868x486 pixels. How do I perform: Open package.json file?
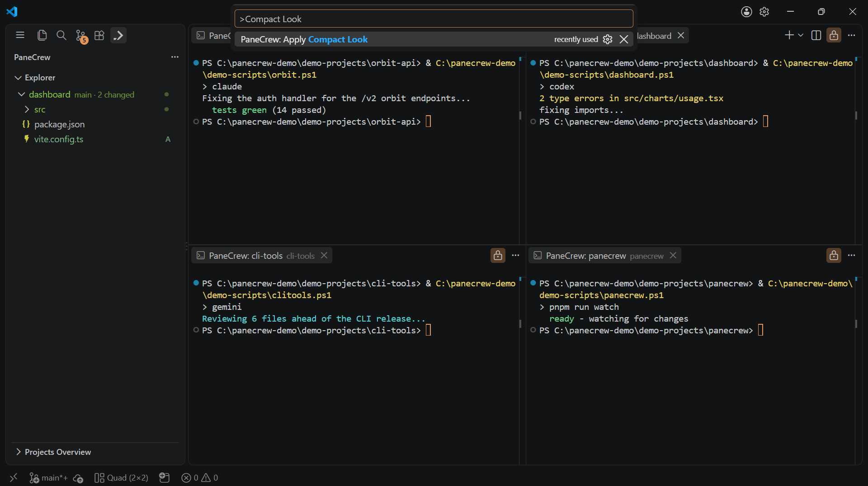click(x=59, y=124)
